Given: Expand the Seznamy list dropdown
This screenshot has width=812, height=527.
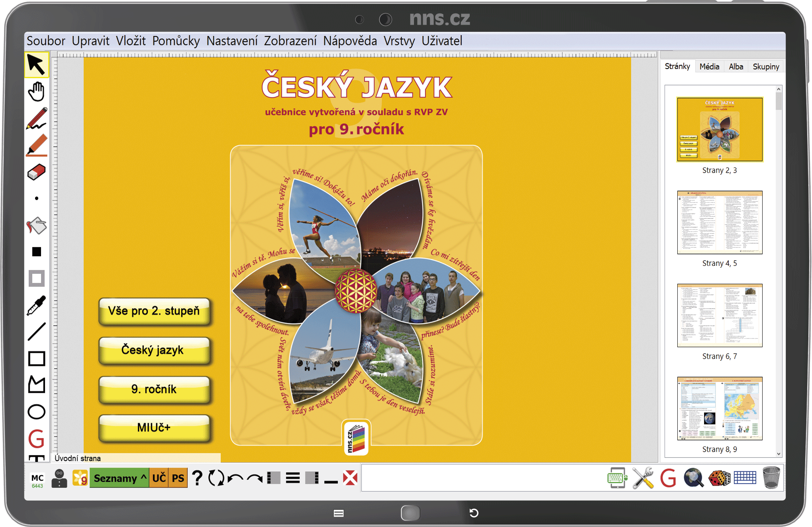Looking at the screenshot, I should 119,478.
